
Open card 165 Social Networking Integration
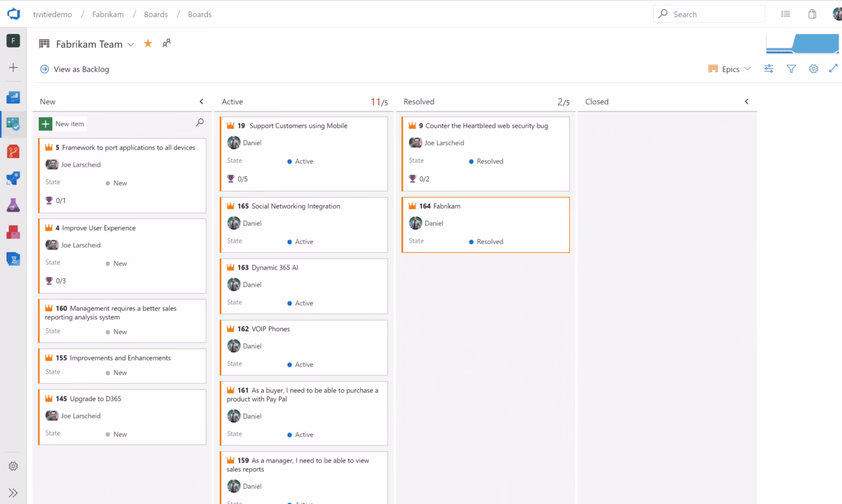(x=295, y=206)
